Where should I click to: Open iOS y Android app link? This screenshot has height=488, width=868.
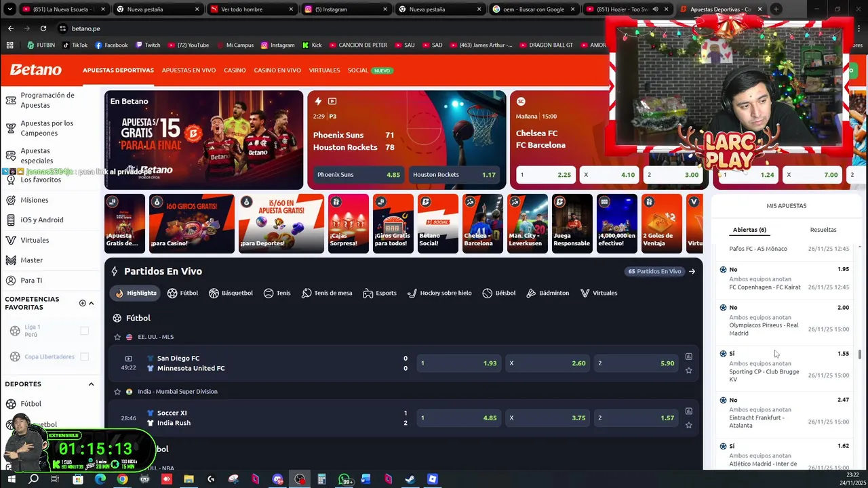pyautogui.click(x=42, y=220)
